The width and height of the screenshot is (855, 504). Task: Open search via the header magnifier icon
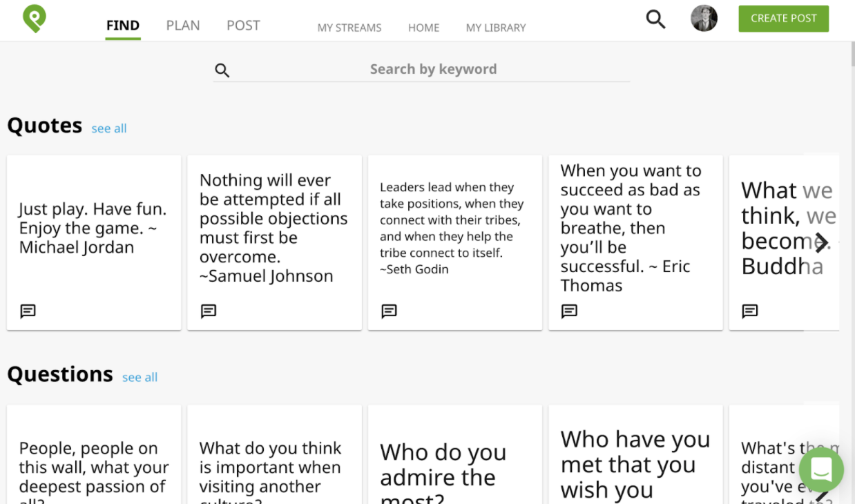655,19
